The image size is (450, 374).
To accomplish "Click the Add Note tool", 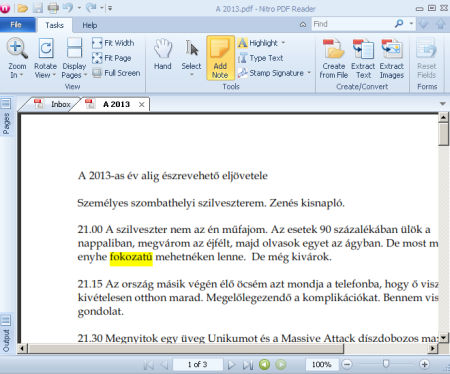I will [220, 58].
